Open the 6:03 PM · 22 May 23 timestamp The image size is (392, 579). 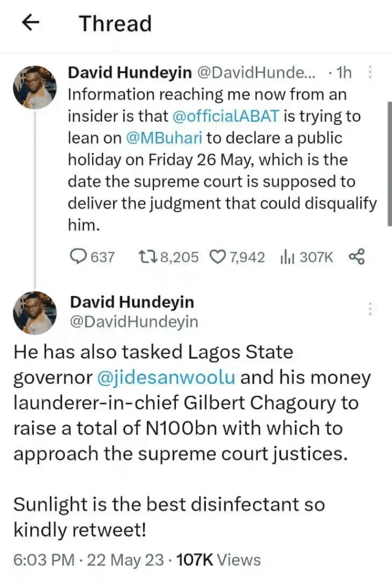pyautogui.click(x=84, y=560)
